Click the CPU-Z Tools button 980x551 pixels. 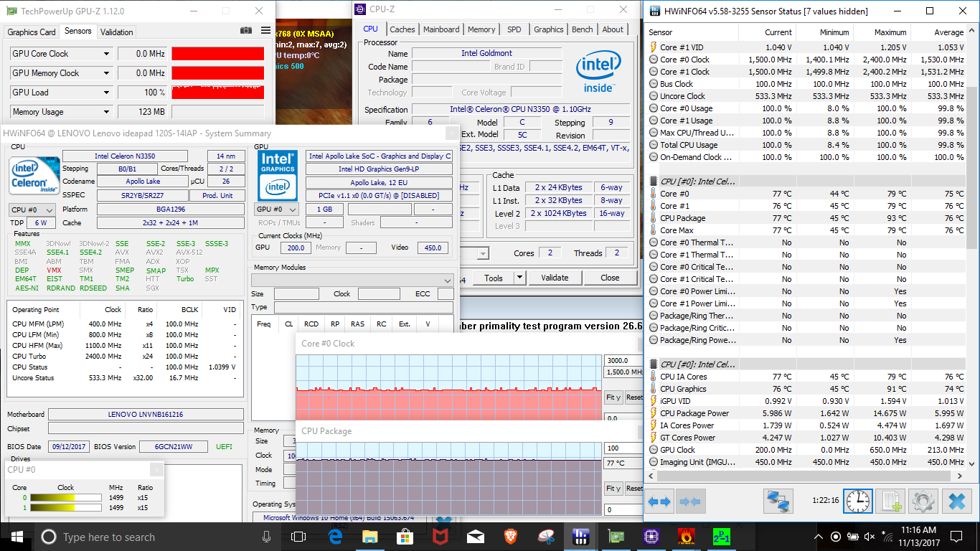point(494,278)
